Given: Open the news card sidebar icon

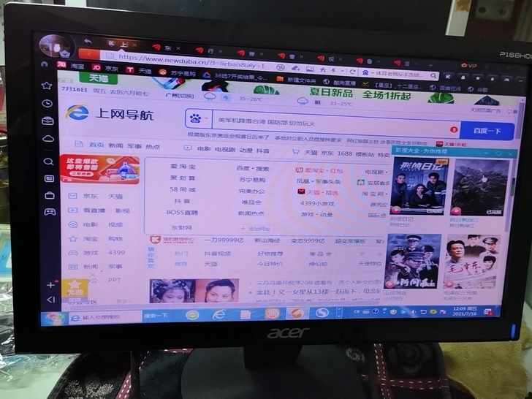Looking at the screenshot, I should click(x=49, y=178).
